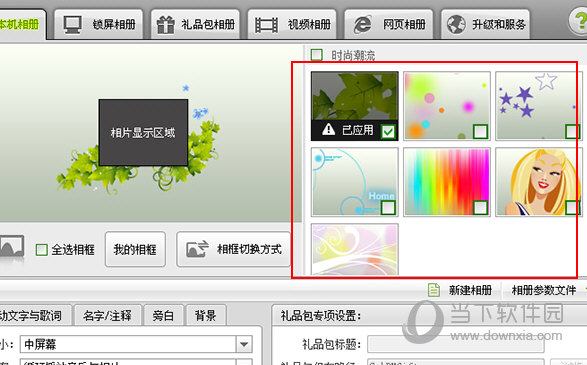The height and width of the screenshot is (365, 587).
Task: Check the blue Home frame checkbox
Action: point(388,208)
